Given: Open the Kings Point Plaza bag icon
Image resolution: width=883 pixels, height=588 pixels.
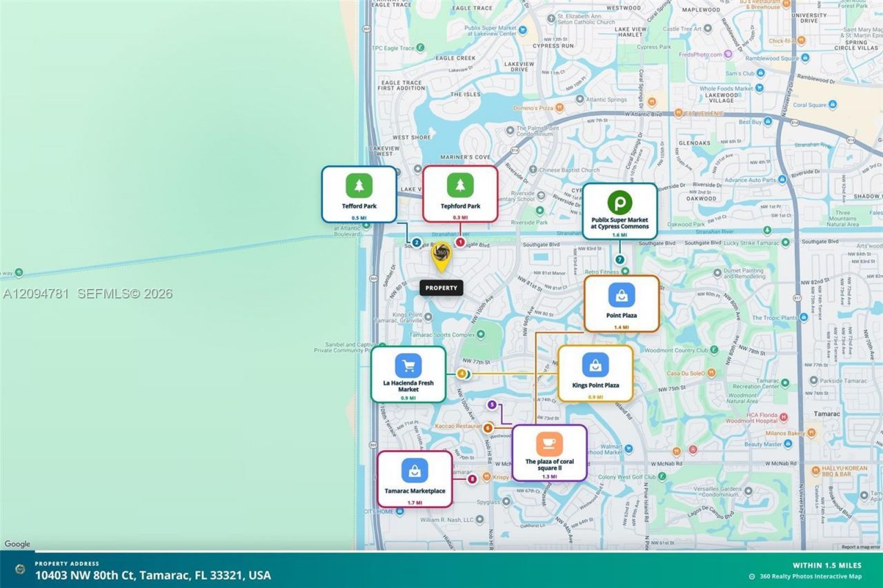Looking at the screenshot, I should (595, 365).
